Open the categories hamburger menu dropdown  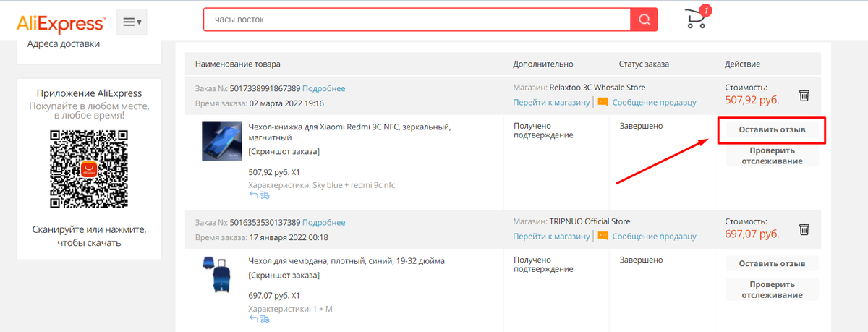pos(131,22)
